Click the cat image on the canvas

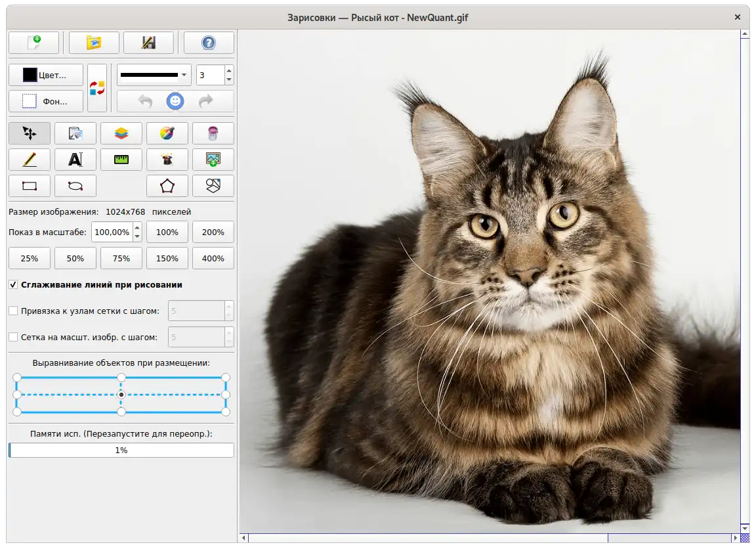click(490, 282)
